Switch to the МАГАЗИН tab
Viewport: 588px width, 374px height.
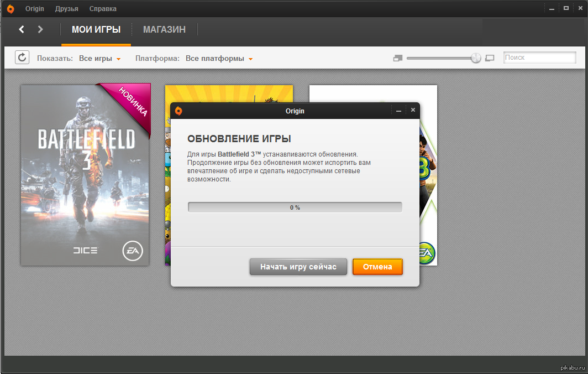point(164,29)
